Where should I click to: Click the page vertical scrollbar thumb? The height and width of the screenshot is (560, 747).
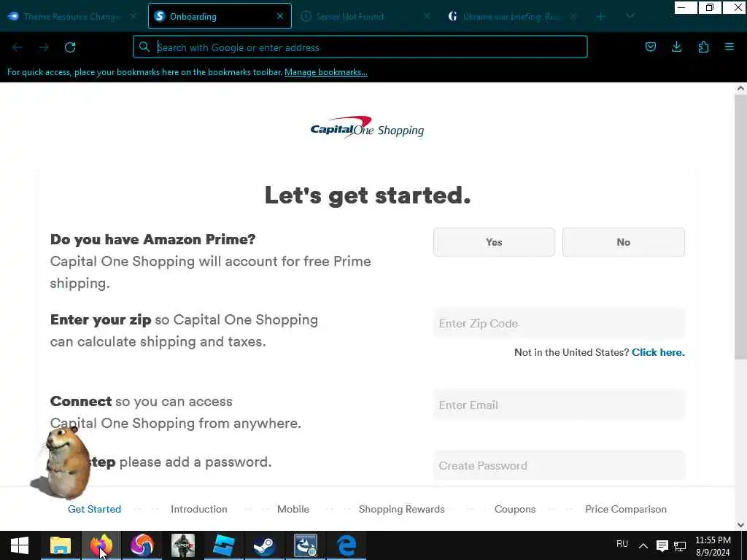[740, 227]
